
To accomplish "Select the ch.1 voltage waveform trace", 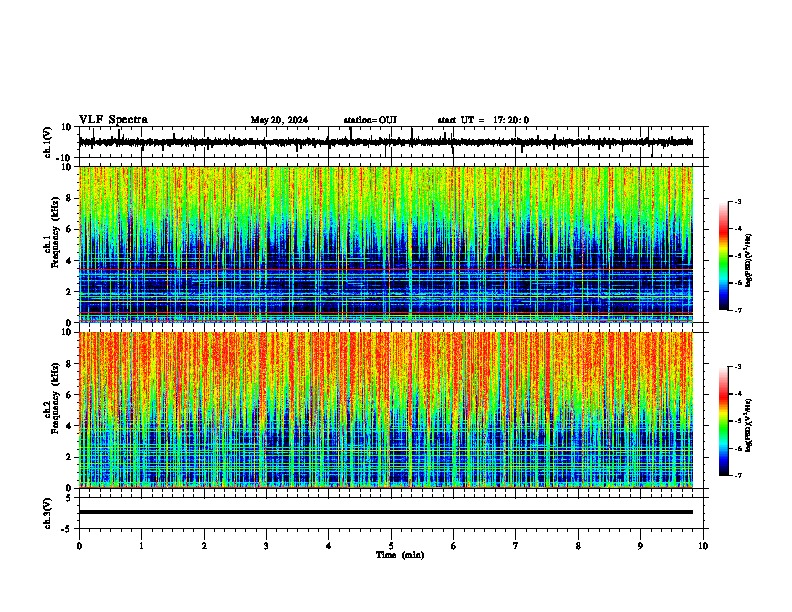I will (385, 142).
